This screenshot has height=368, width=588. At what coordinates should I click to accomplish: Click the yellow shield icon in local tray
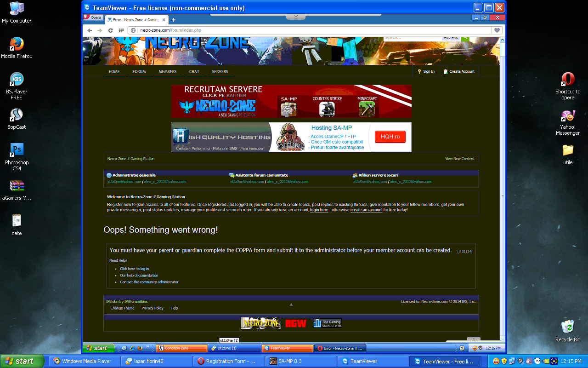click(x=504, y=361)
